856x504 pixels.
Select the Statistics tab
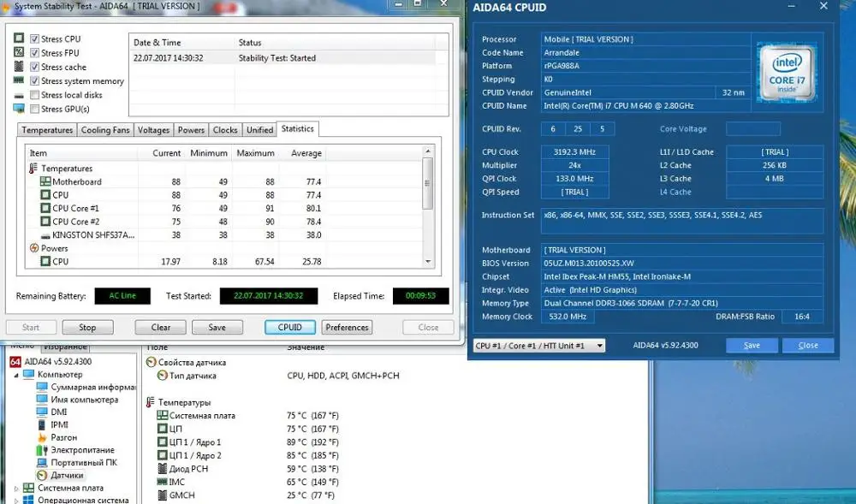[298, 128]
